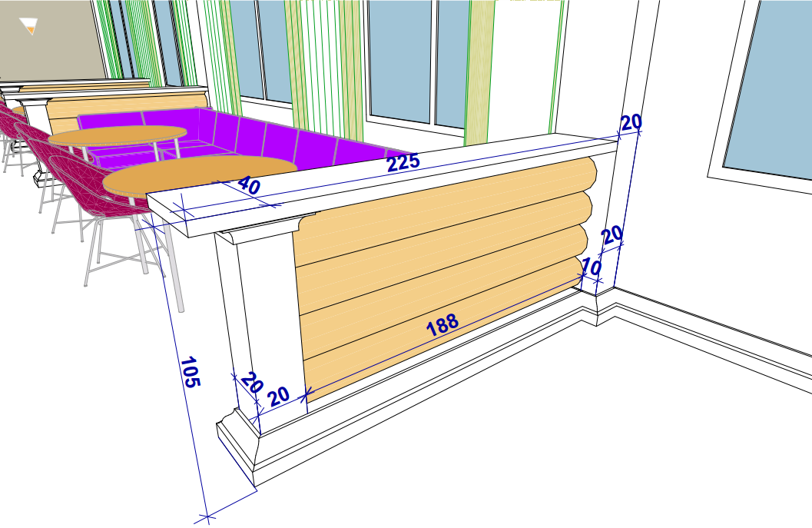This screenshot has width=812, height=528.
Task: Select the 40 countertop depth dimension
Action: tap(249, 185)
